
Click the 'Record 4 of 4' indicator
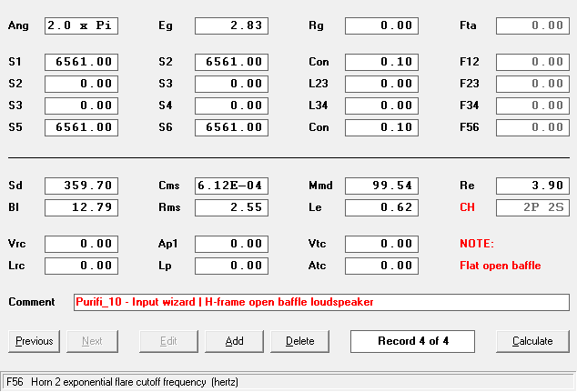412,341
